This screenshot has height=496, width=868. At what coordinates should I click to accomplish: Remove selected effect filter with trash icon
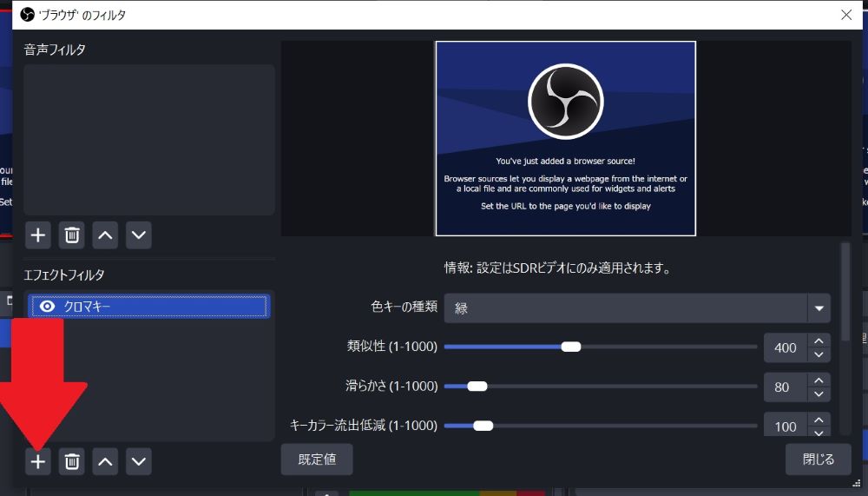pos(72,461)
